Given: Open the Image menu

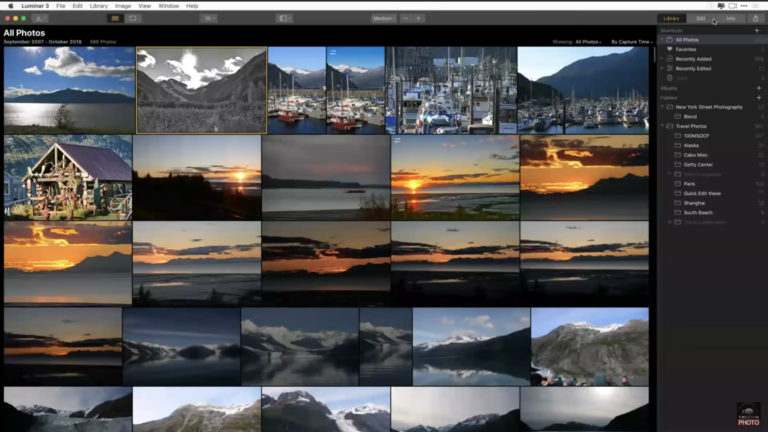Looking at the screenshot, I should coord(122,6).
